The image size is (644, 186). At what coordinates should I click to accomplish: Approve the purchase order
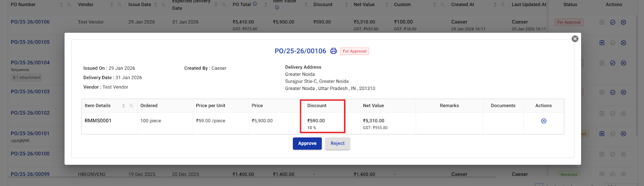(307, 144)
